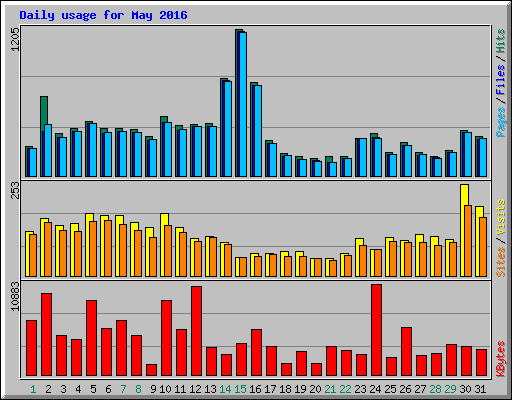Viewport: 512px width, 400px height.
Task: Select the light-blue Pages bar for day 16
Action: (258, 131)
